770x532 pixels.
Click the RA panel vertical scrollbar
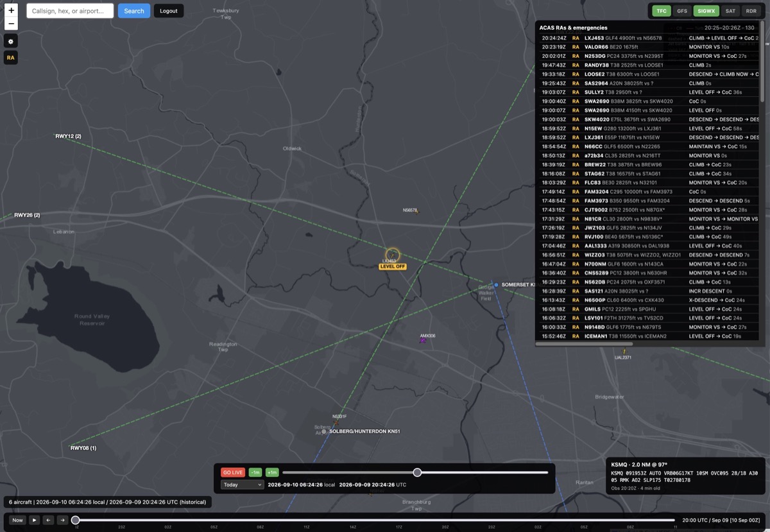tap(762, 61)
